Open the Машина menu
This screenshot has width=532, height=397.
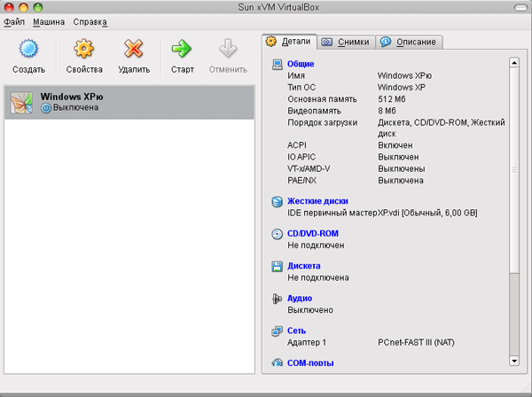tap(49, 22)
